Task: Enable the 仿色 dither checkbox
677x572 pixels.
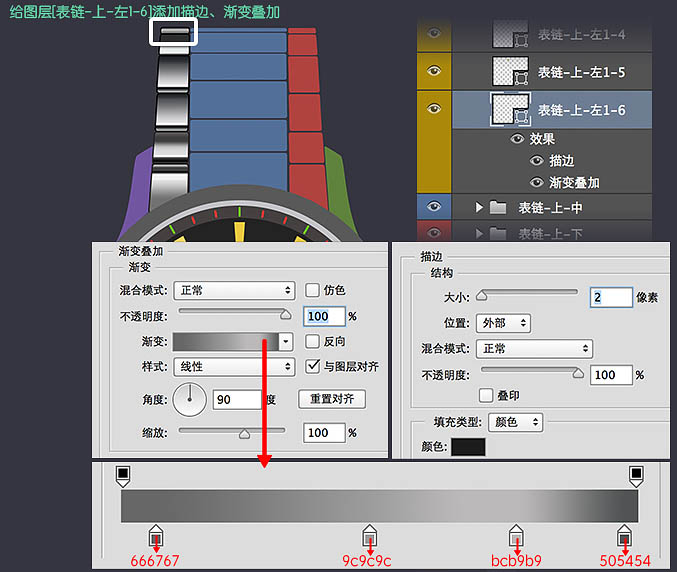Action: point(312,290)
